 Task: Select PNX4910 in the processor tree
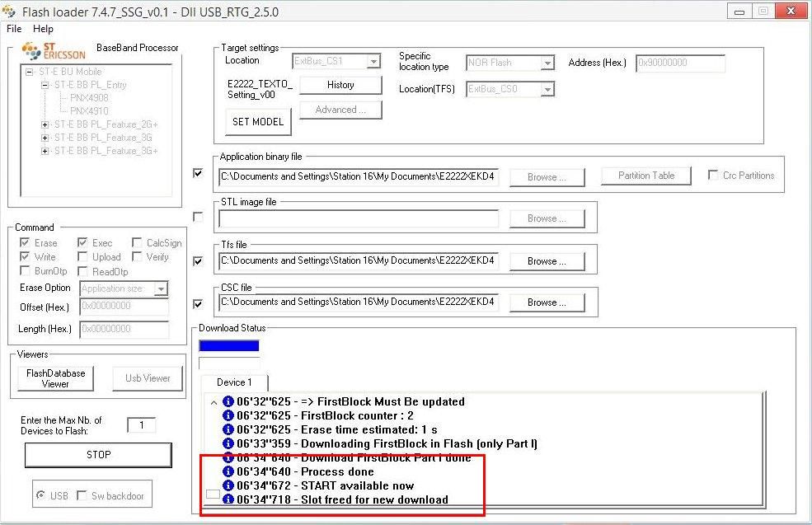pyautogui.click(x=89, y=110)
